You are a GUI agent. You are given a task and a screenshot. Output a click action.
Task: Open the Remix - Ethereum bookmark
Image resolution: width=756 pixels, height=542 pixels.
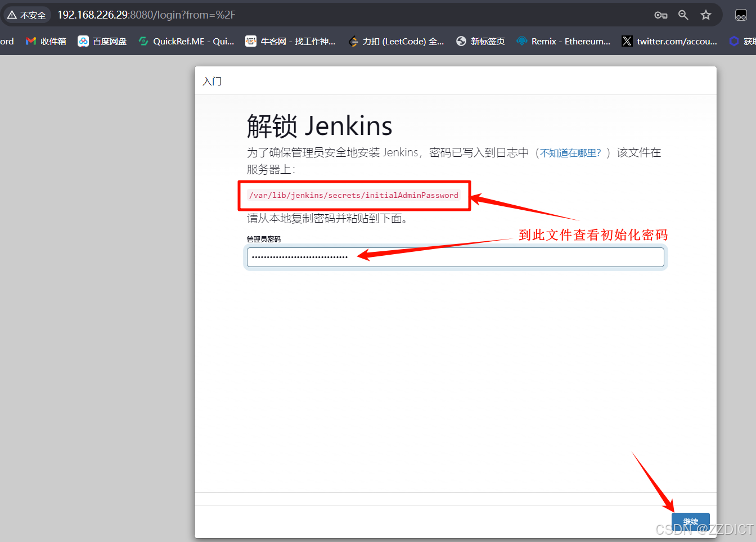pos(563,41)
